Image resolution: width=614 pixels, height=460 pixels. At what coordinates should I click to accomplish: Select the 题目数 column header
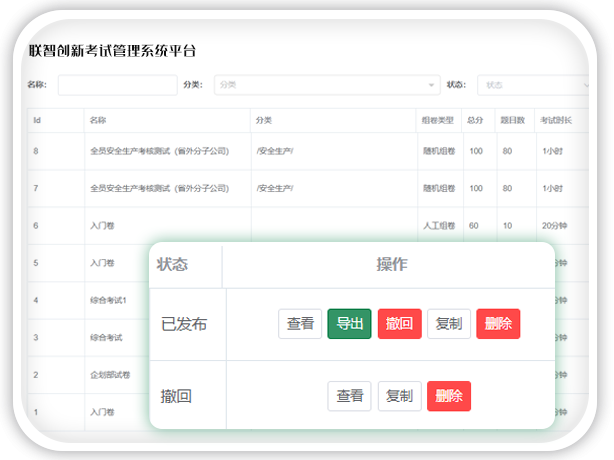[x=512, y=120]
